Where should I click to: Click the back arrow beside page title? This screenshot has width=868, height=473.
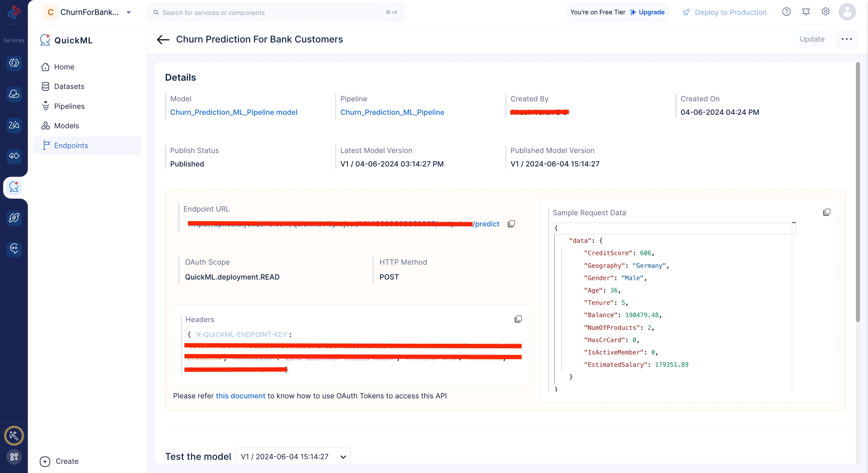coord(163,39)
